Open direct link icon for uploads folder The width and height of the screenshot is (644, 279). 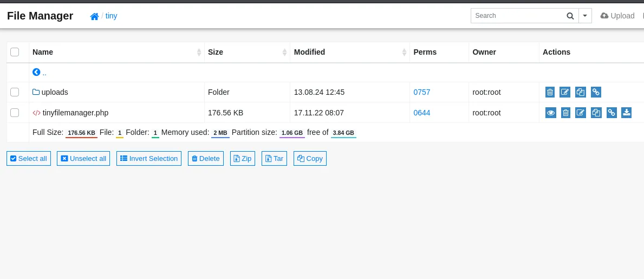click(596, 92)
